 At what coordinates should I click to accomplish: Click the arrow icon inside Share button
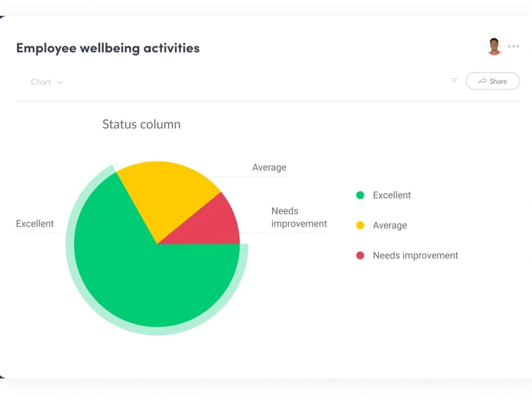coord(483,81)
